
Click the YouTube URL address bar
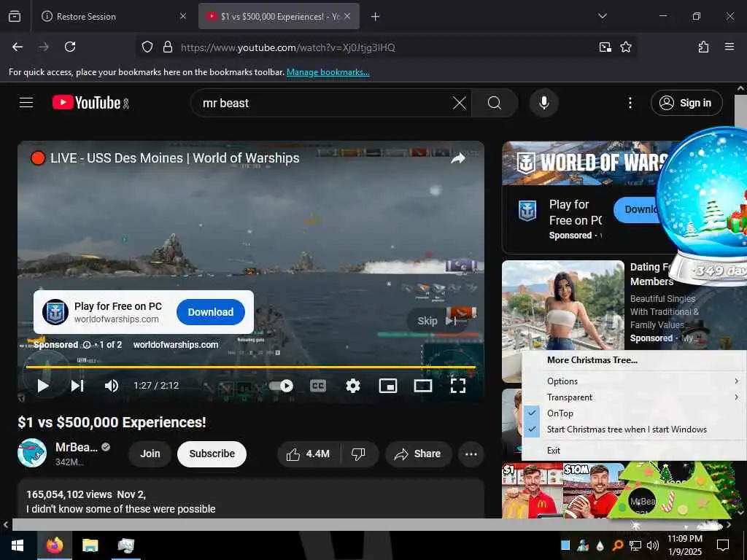tap(386, 47)
